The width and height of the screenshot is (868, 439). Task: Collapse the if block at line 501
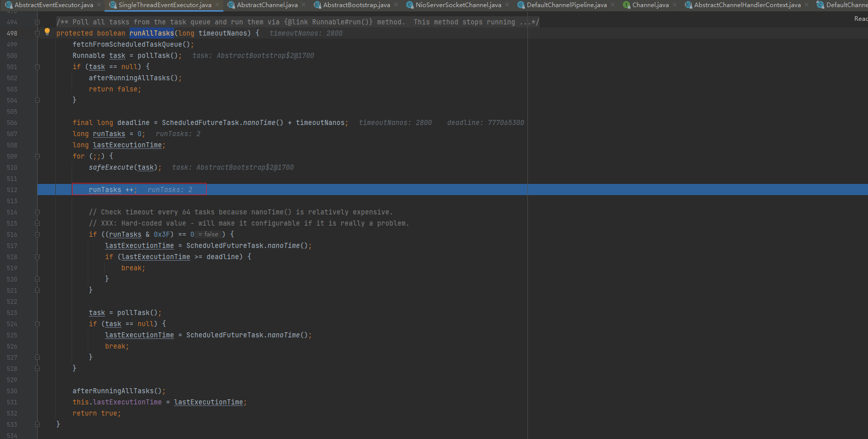tap(37, 67)
